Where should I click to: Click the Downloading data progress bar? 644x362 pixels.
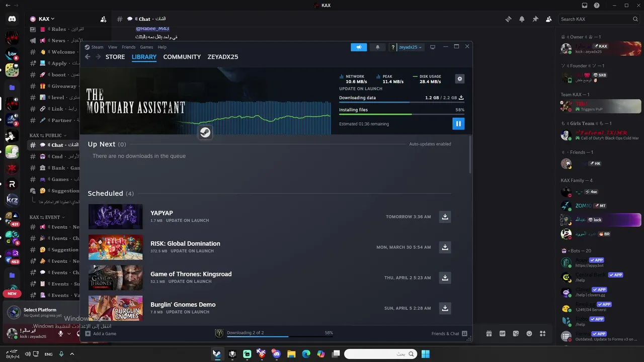point(401,103)
